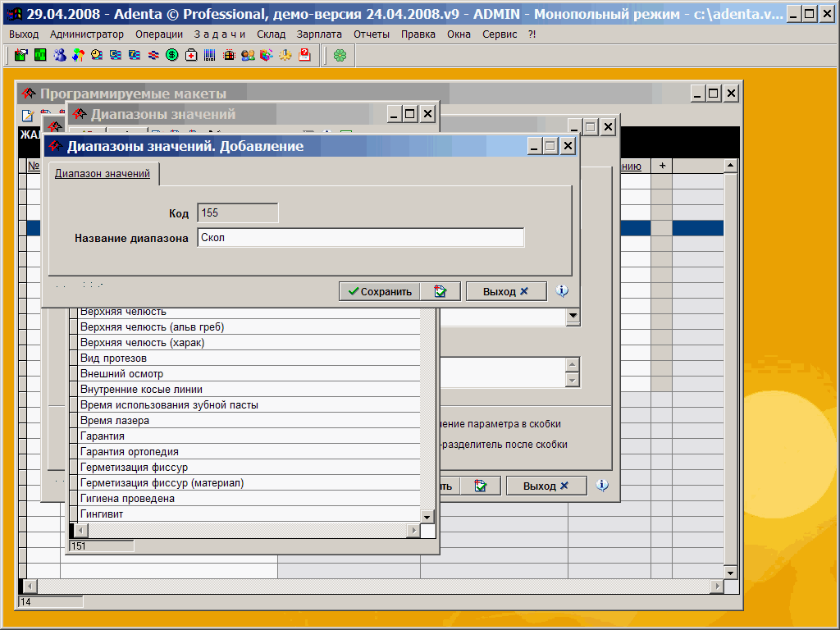The image size is (840, 630).
Task: Click the first aid kit toolbar icon
Action: pos(191,55)
